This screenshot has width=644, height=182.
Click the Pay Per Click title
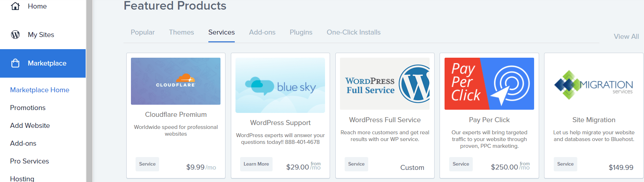point(489,120)
